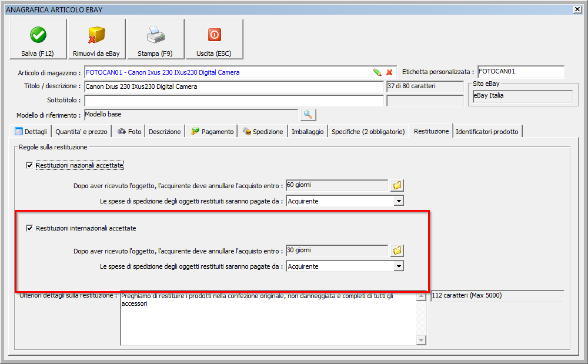Open the Foto tab

(x=129, y=132)
